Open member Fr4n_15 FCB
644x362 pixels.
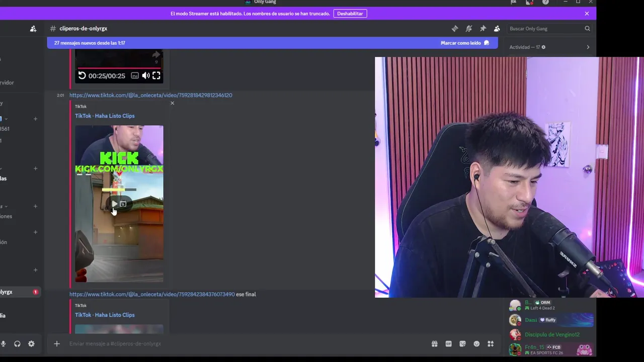tap(551, 349)
